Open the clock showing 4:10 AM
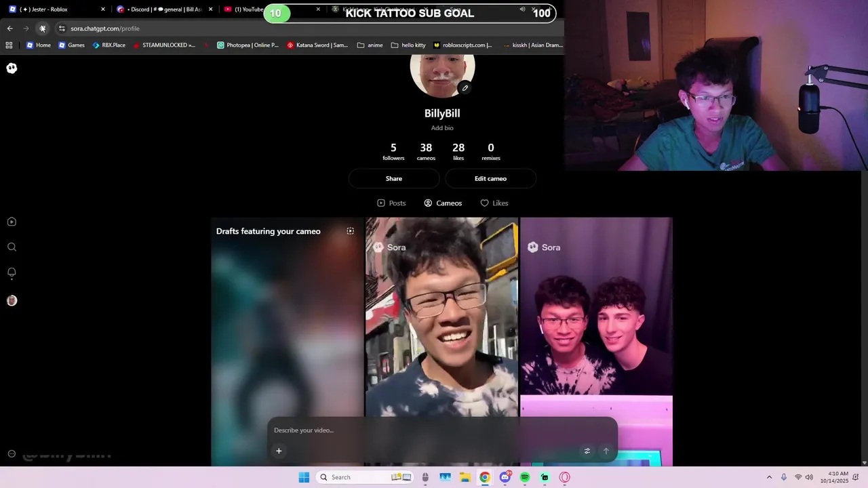 pyautogui.click(x=834, y=477)
